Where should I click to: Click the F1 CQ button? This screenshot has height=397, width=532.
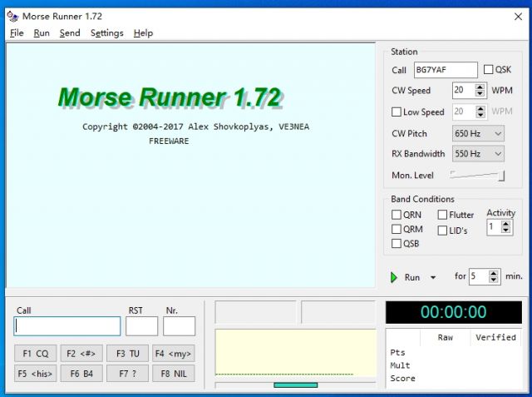pyautogui.click(x=35, y=354)
